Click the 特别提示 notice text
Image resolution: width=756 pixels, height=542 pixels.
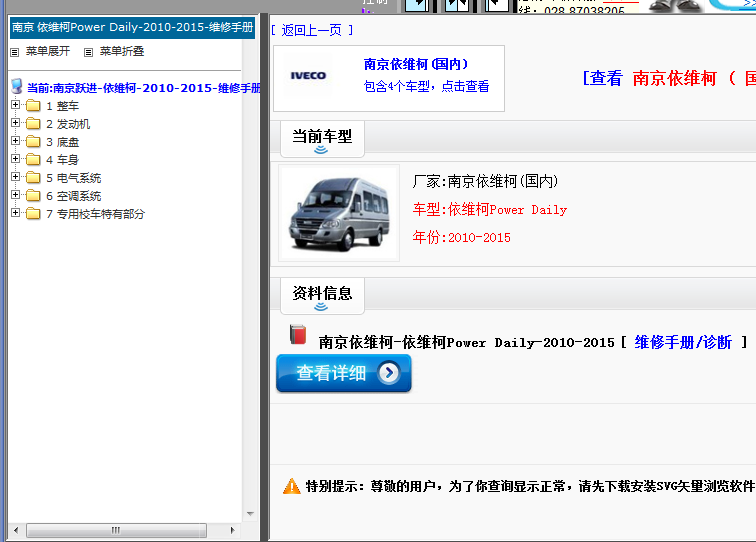[x=530, y=486]
